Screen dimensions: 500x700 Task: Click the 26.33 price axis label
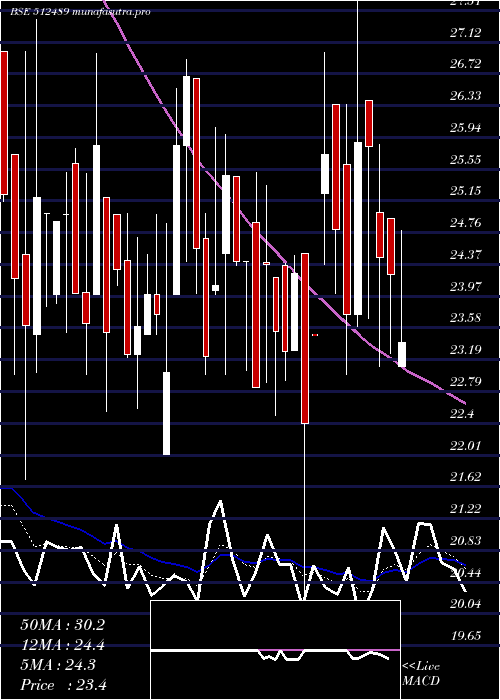(466, 96)
